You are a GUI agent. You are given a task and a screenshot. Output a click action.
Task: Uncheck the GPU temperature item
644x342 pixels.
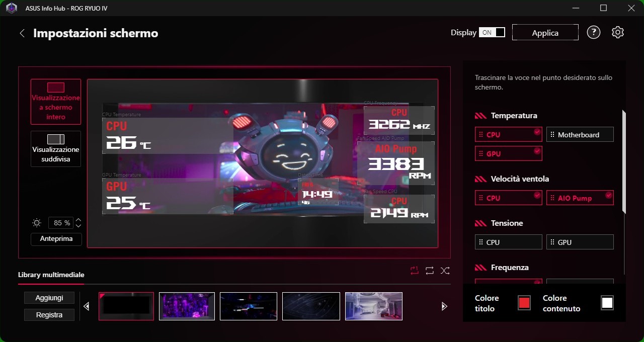tap(508, 153)
